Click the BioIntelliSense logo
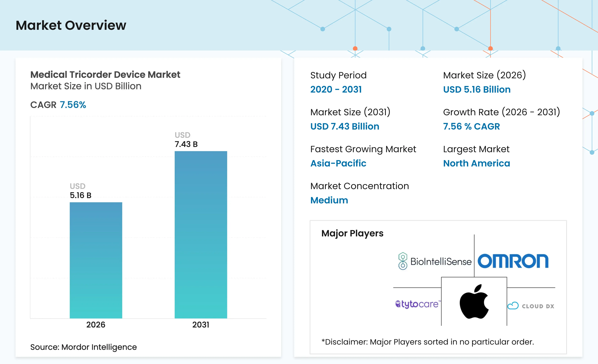 [x=435, y=261]
